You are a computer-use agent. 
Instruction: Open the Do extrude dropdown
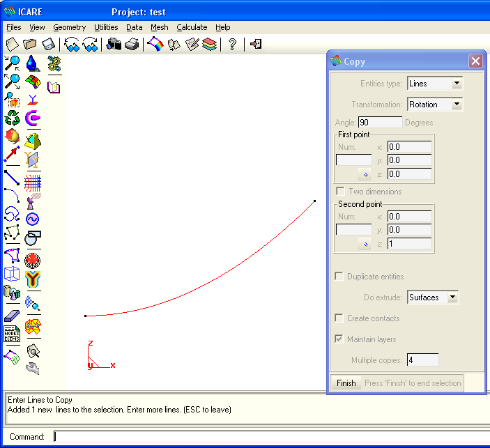(x=433, y=297)
